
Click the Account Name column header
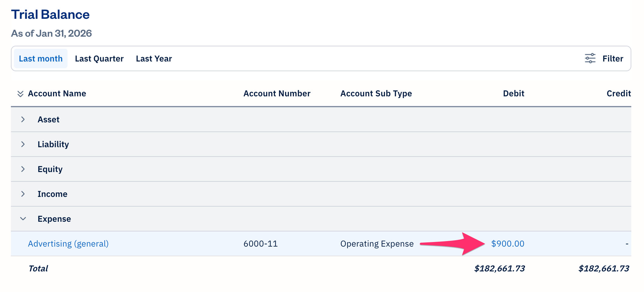point(57,93)
